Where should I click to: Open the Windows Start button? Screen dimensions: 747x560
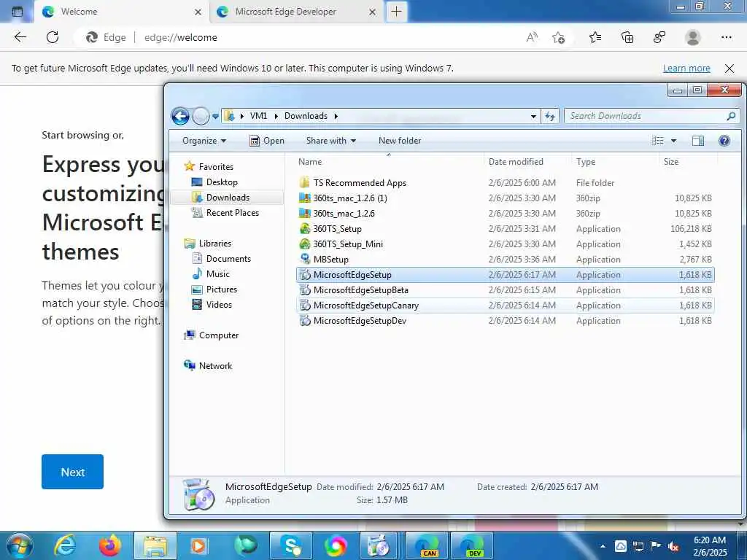tap(19, 545)
